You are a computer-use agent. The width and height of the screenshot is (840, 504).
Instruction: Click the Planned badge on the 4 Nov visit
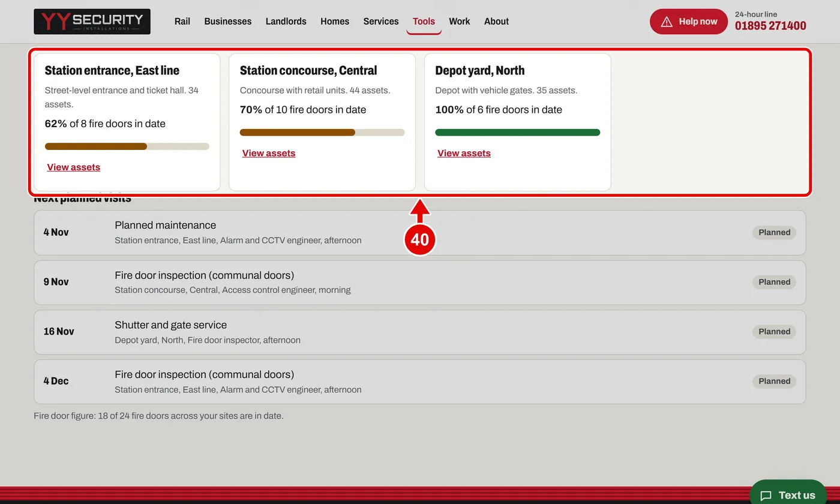[774, 233]
